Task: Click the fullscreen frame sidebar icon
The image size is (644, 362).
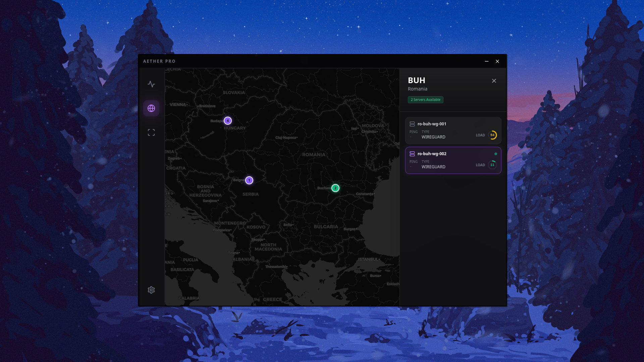Action: 151,132
